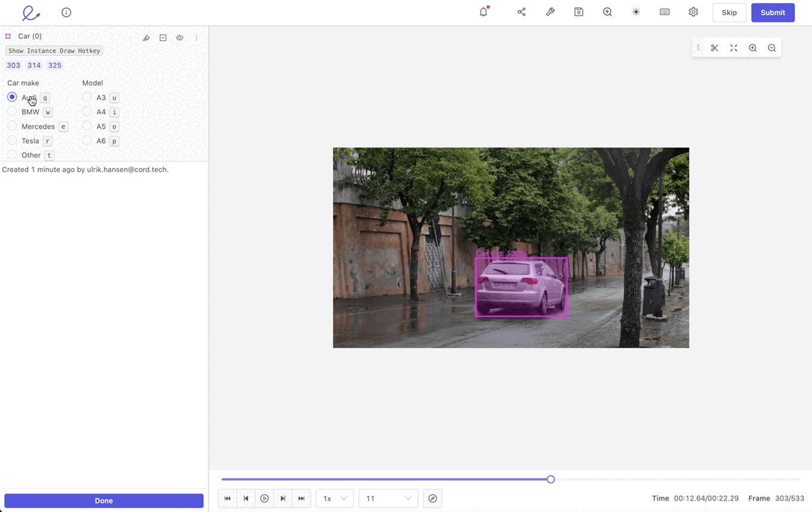Open the 1x playback speed dropdown
The width and height of the screenshot is (812, 512).
[334, 498]
